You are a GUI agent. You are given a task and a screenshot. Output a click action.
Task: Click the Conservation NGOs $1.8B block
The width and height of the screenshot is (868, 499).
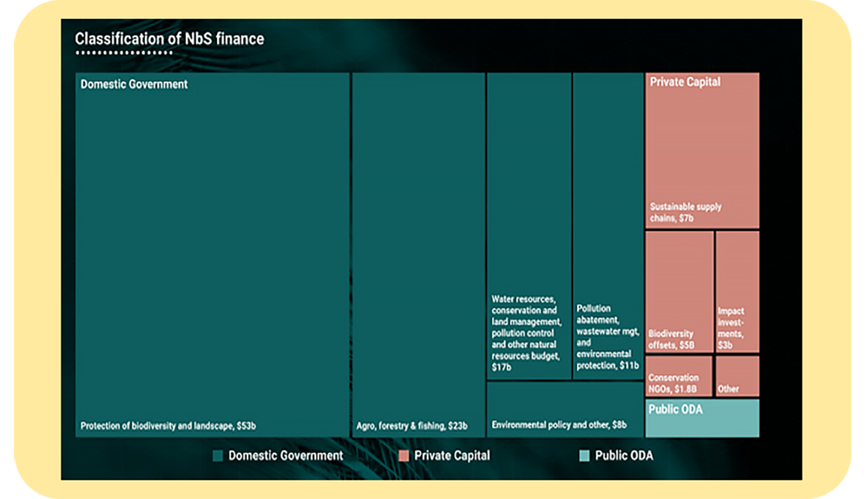click(679, 377)
